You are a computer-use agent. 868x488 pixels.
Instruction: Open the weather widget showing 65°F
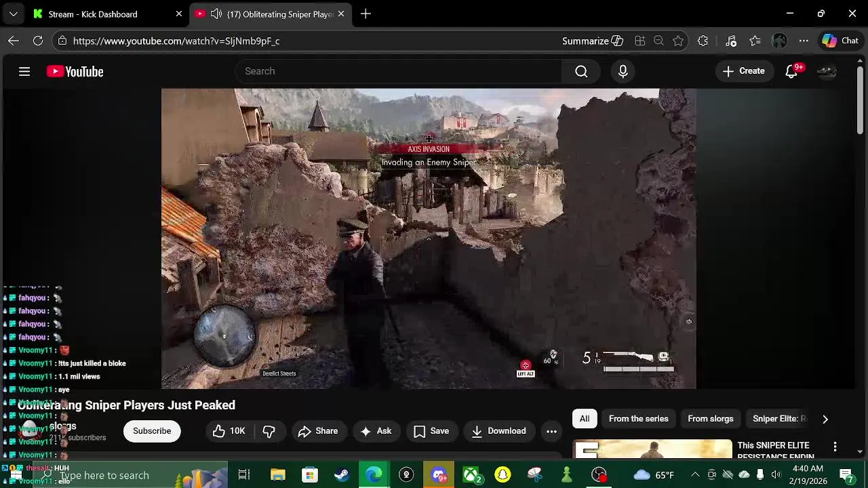pyautogui.click(x=654, y=475)
